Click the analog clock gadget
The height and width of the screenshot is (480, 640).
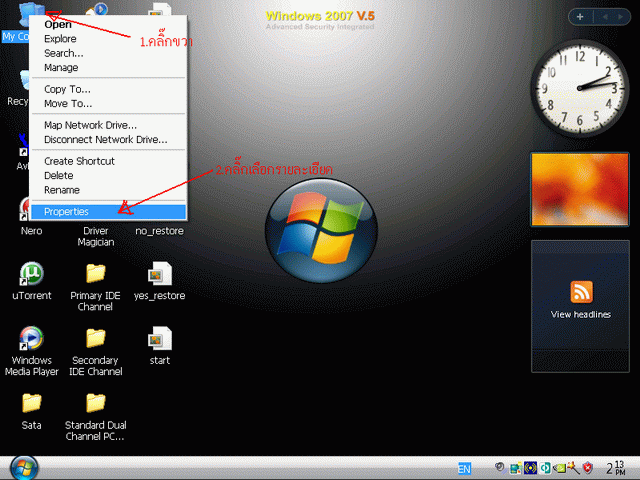(x=580, y=88)
